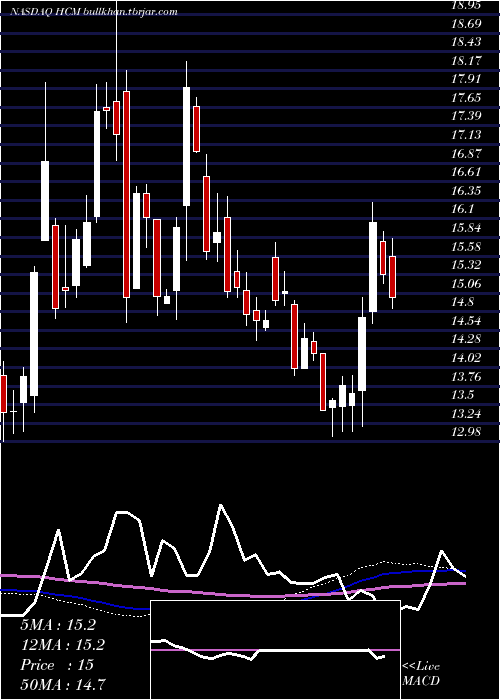Click the 18.17 price axis label
The width and height of the screenshot is (500, 700).
(x=466, y=60)
